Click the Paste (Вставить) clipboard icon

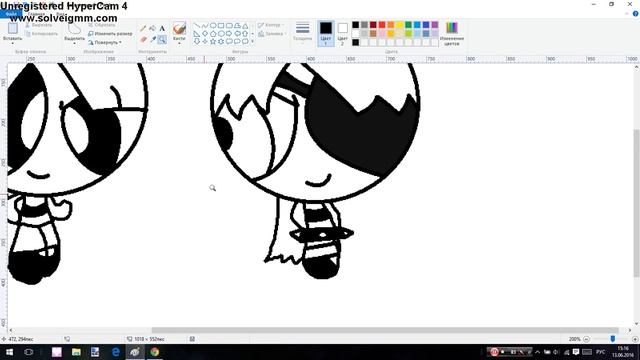click(13, 28)
